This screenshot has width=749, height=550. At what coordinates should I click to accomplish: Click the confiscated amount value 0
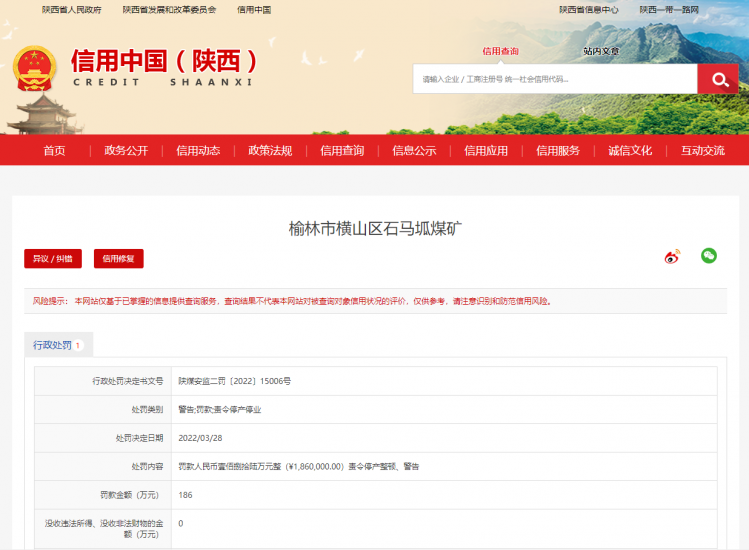coord(181,523)
